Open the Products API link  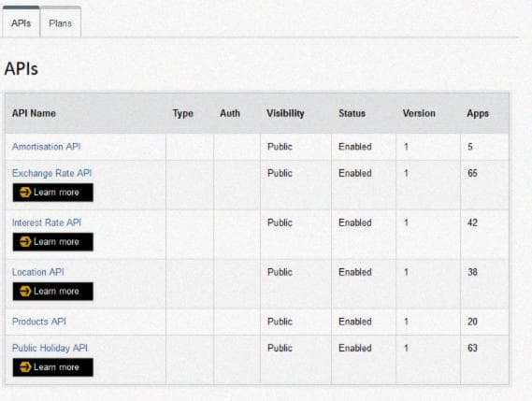coord(39,322)
